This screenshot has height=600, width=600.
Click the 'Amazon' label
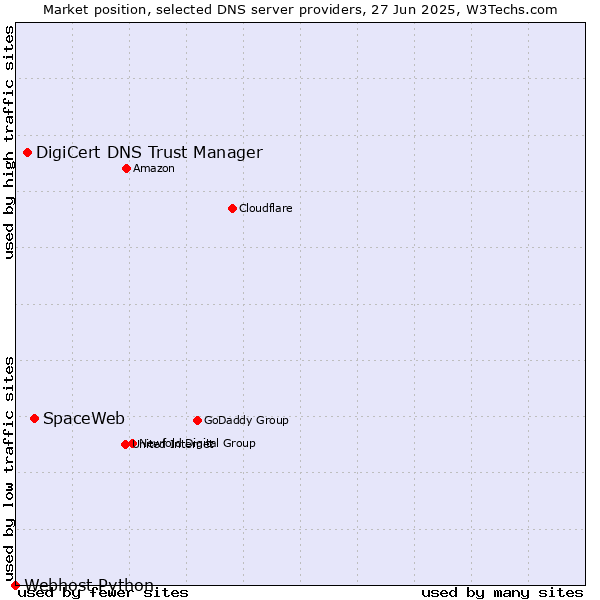154,168
